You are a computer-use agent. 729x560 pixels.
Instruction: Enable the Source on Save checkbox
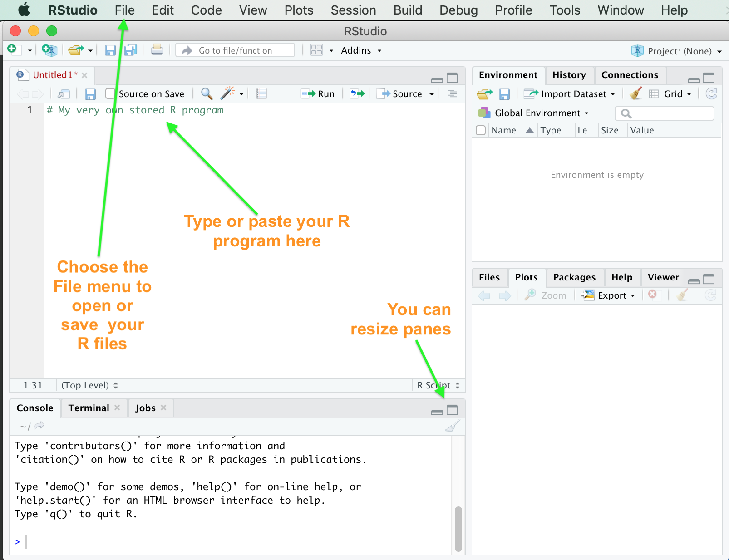(x=110, y=94)
